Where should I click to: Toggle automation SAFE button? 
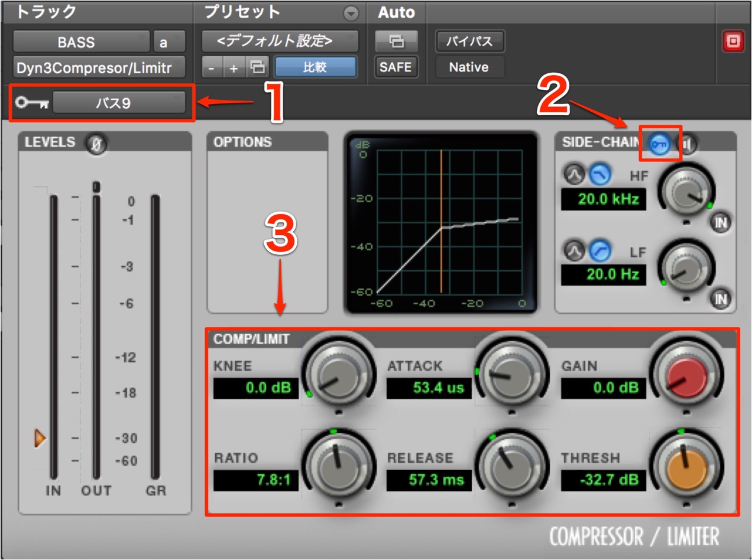[x=396, y=67]
